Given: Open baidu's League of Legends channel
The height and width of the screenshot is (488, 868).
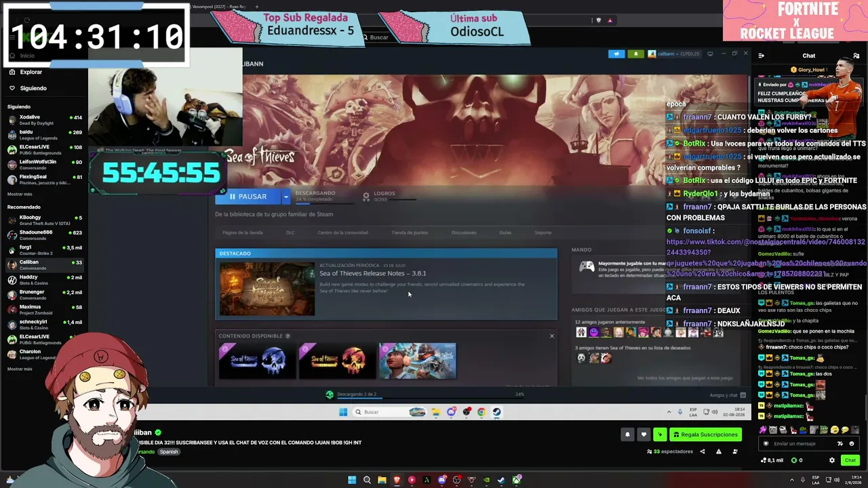Looking at the screenshot, I should 44,135.
